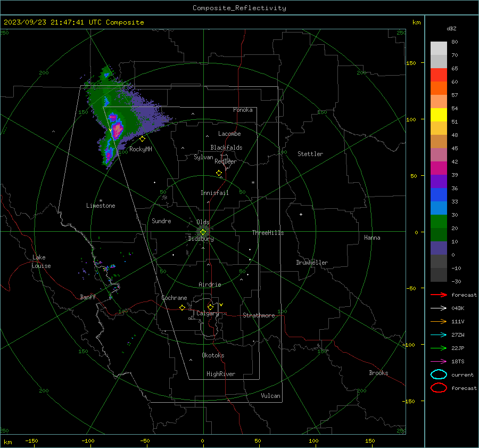
Task: Click the RockyMH map label
Action: click(x=141, y=149)
